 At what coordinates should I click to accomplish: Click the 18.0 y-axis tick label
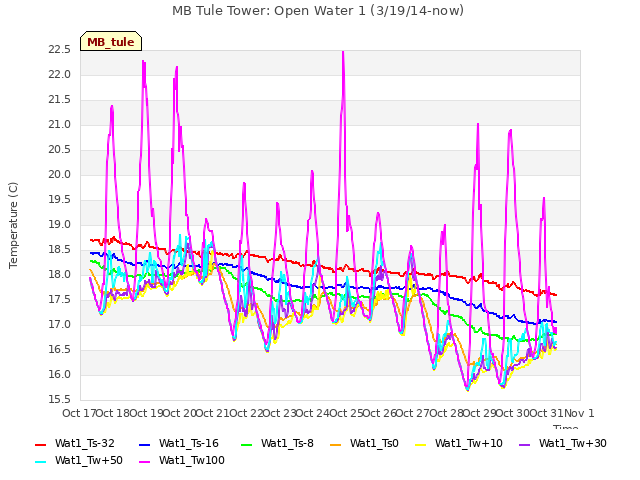[60, 275]
